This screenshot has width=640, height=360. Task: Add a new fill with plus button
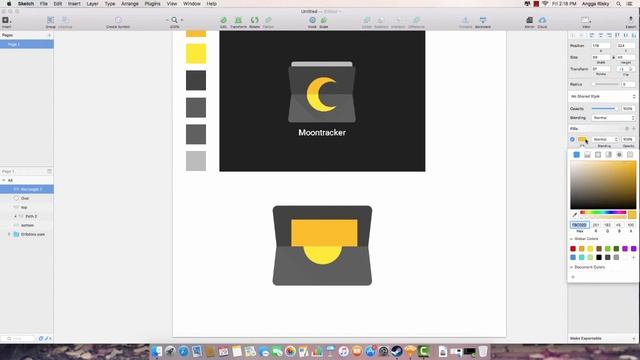point(634,129)
